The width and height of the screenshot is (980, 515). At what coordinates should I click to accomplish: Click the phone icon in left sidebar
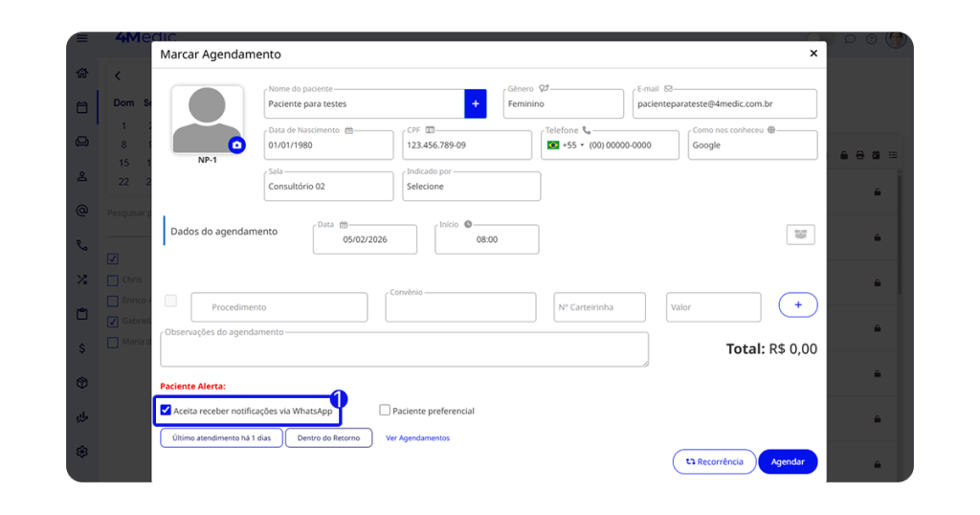(x=82, y=245)
